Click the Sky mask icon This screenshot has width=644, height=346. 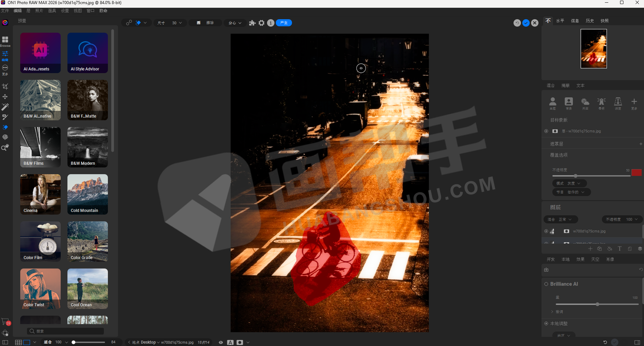tap(585, 102)
